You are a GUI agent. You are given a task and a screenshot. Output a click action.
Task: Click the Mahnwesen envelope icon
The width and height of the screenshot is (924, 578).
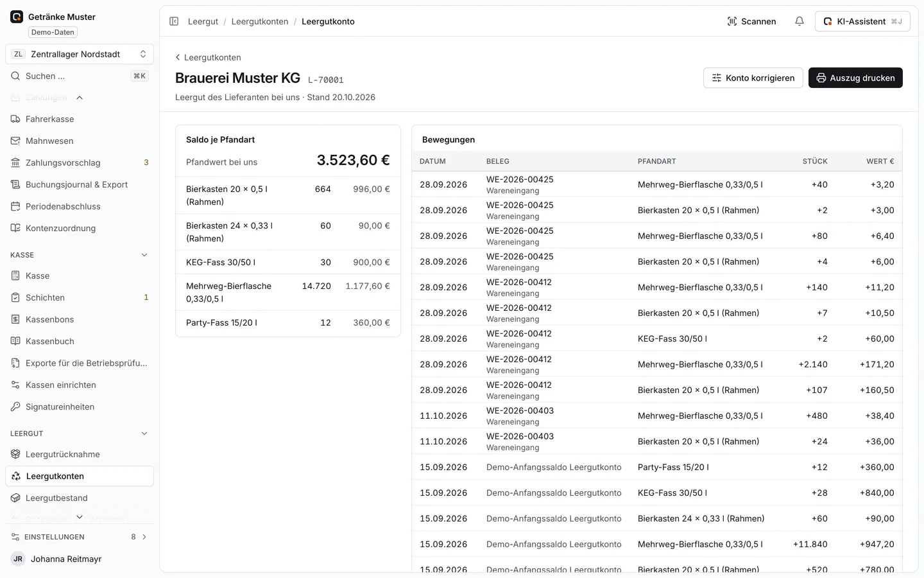pos(15,141)
